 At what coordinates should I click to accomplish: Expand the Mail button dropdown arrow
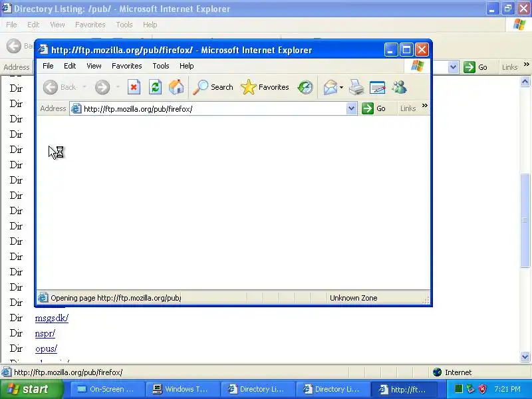coord(341,87)
